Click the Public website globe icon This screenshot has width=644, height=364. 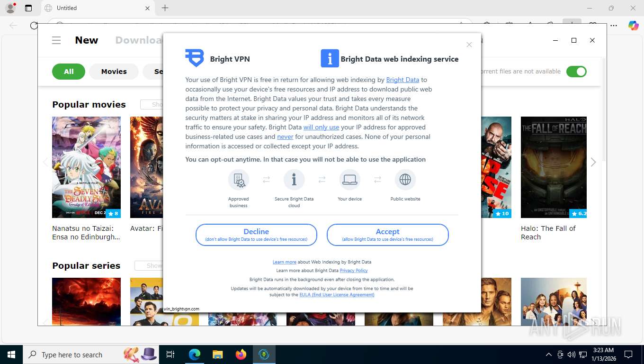click(405, 180)
